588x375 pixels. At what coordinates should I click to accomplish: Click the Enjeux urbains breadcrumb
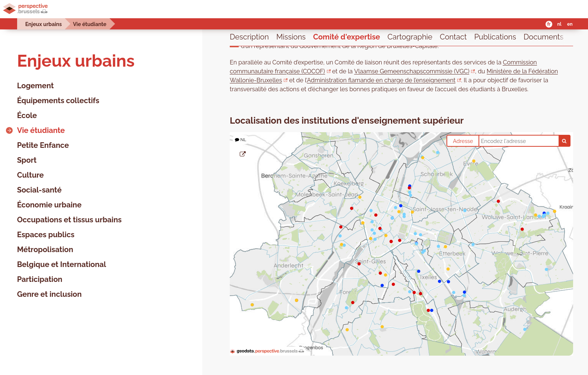tap(43, 24)
